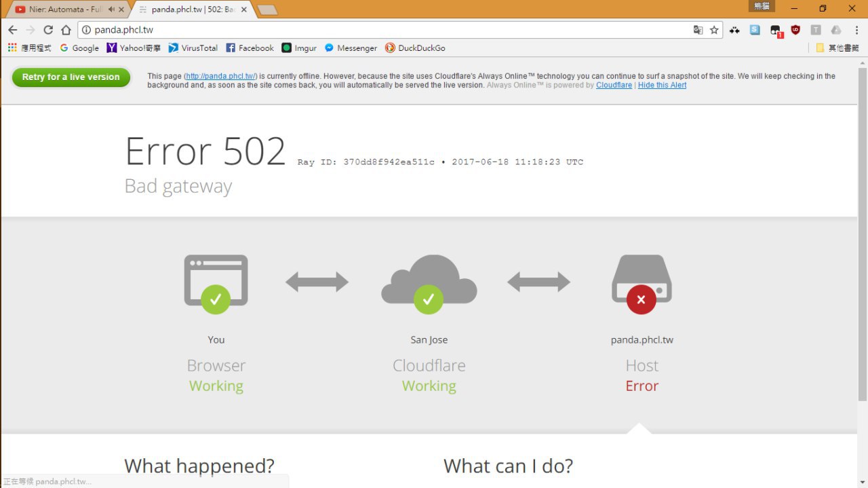Open uBlock Origin extension icon

795,30
